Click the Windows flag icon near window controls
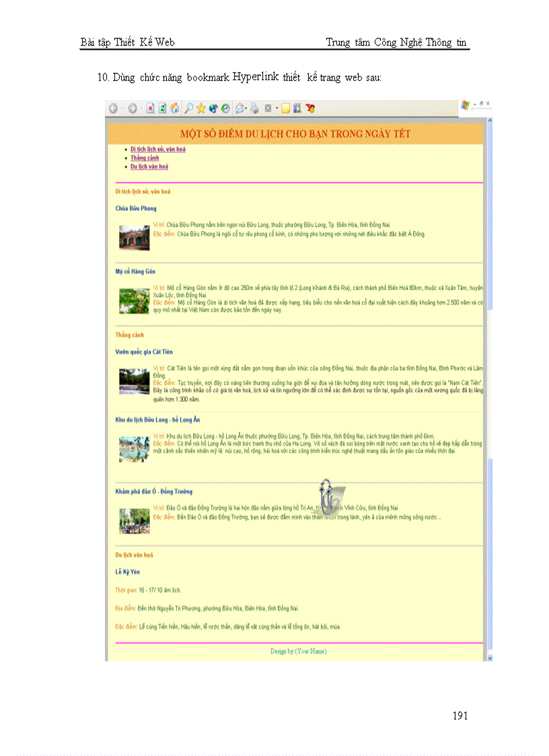The height and width of the screenshot is (756, 549). (464, 106)
